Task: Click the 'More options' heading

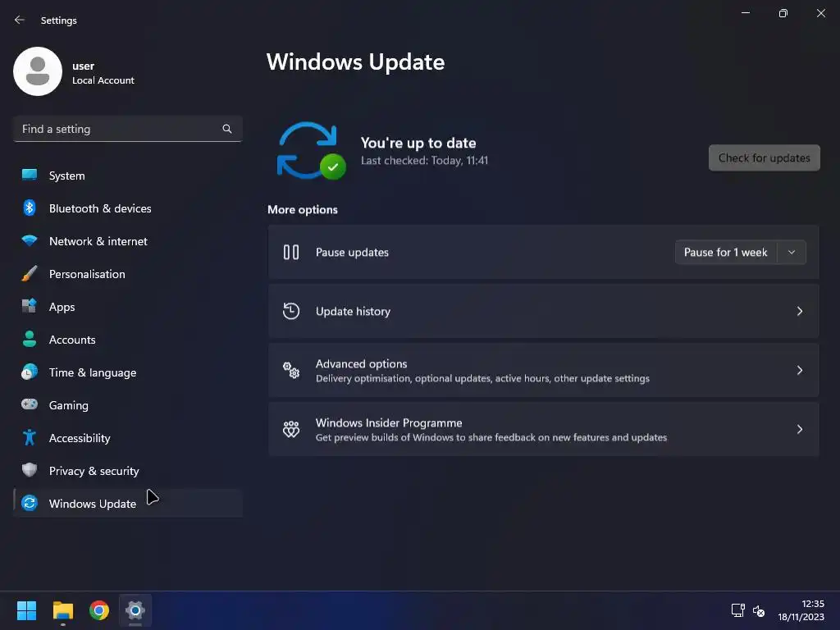Action: pyautogui.click(x=302, y=209)
